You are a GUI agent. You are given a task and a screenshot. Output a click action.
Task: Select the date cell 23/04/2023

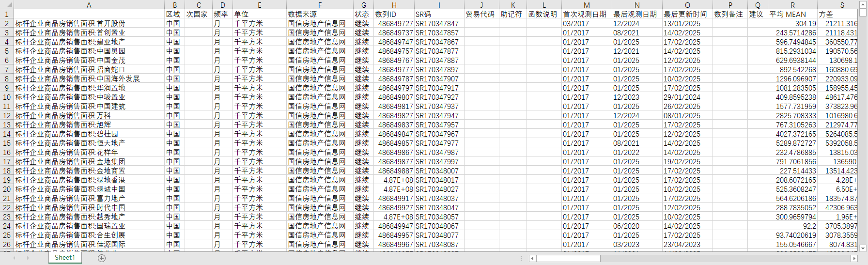(687, 244)
